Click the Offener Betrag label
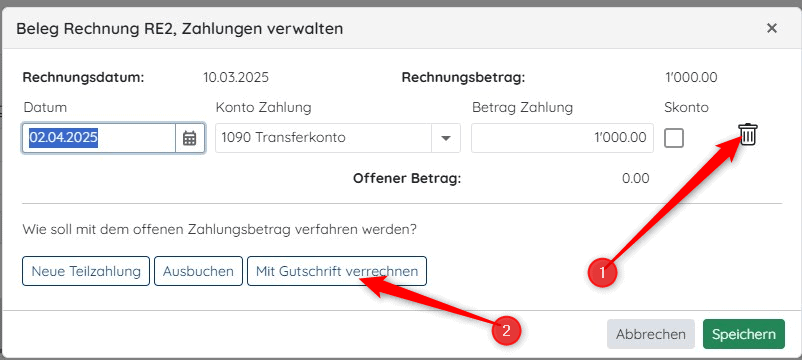Viewport: 802px width, 360px height. pyautogui.click(x=407, y=179)
